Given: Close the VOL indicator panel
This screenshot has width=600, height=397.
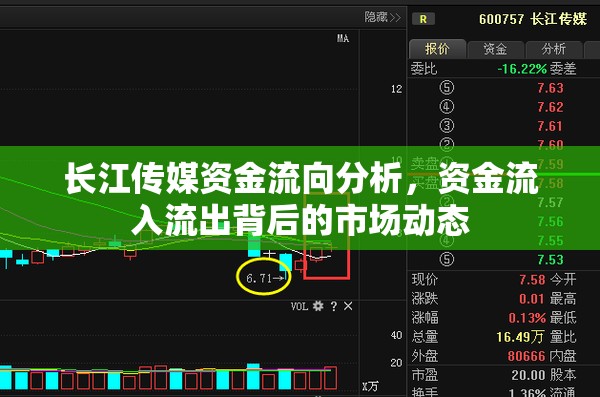Looking at the screenshot, I should pos(348,306).
